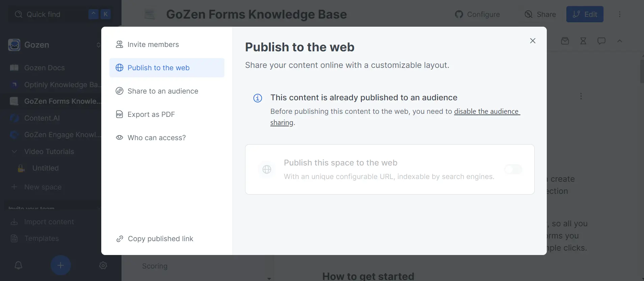Click the Quick find search field

51,14
